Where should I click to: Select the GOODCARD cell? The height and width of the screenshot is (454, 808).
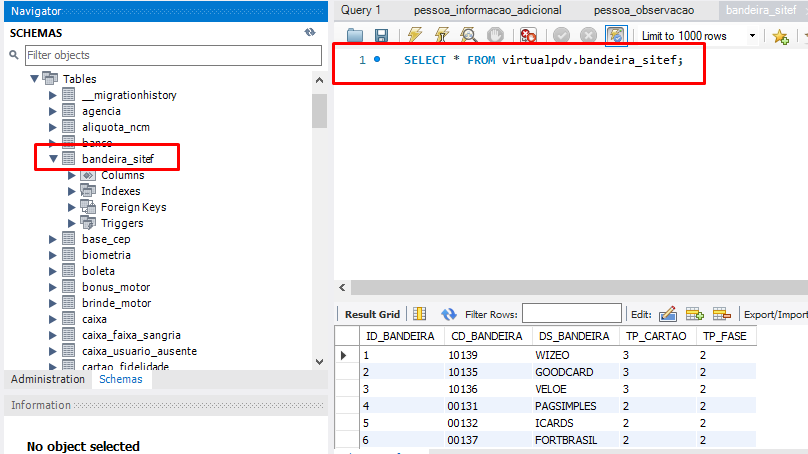click(575, 372)
